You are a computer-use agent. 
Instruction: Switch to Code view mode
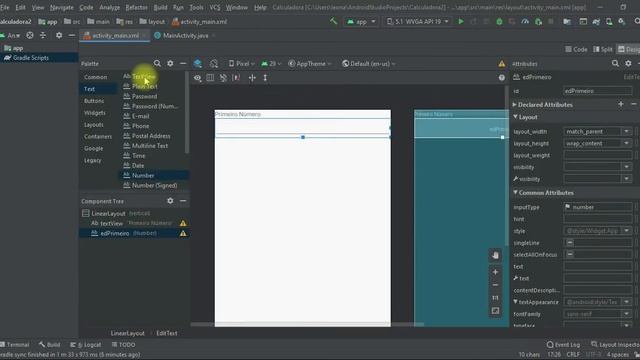click(576, 49)
